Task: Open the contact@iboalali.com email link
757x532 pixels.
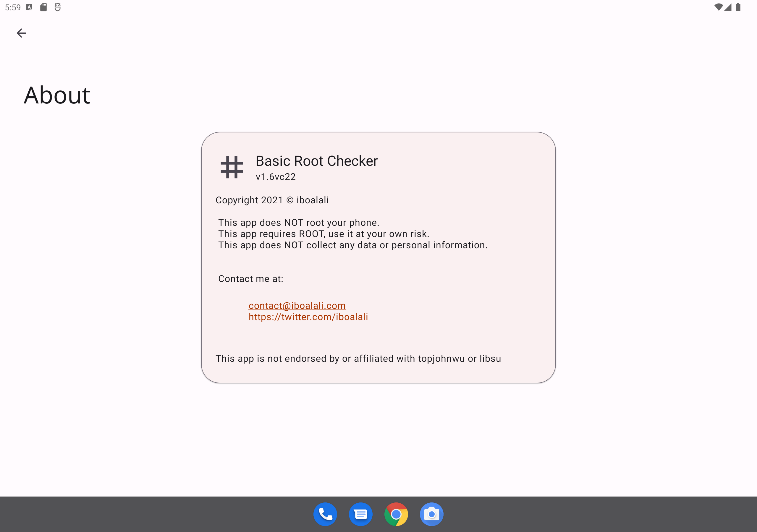Action: point(297,306)
